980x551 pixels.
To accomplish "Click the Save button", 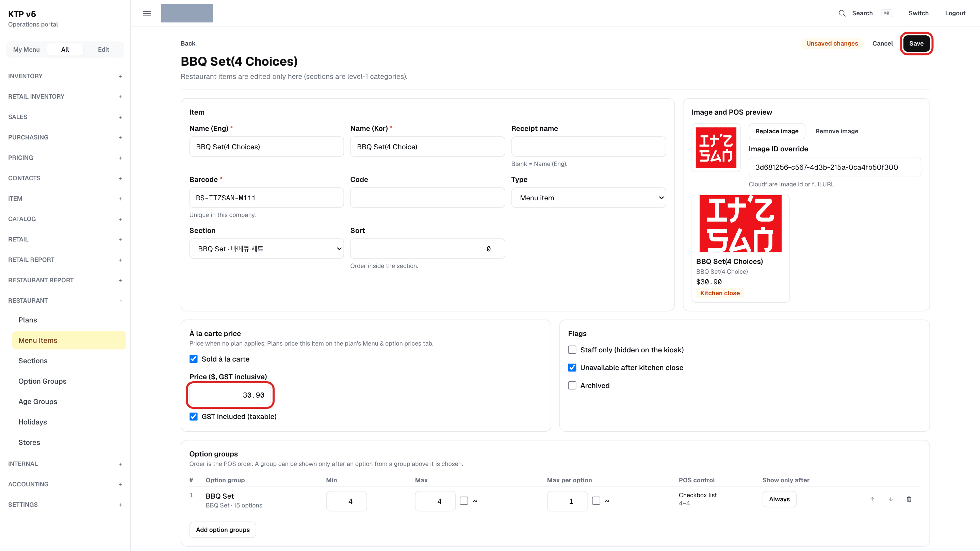I will [916, 43].
